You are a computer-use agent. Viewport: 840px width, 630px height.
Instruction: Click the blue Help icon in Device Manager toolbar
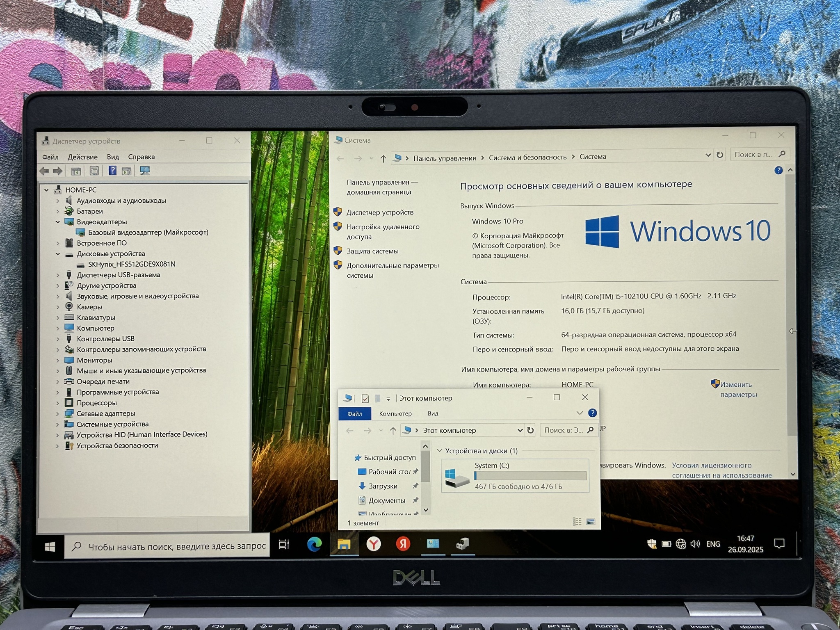pyautogui.click(x=112, y=171)
